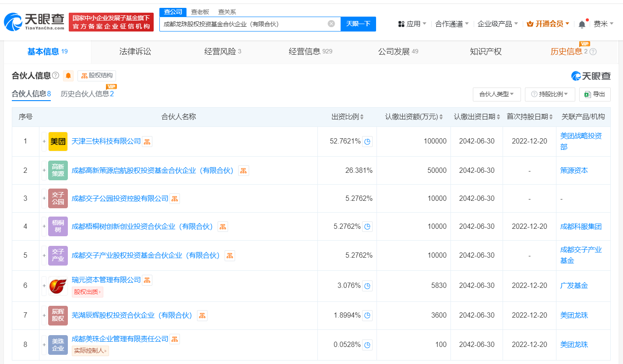The width and height of the screenshot is (623, 364).
Task: Click history clock icon beside 52.7621% ratio
Action: (368, 141)
